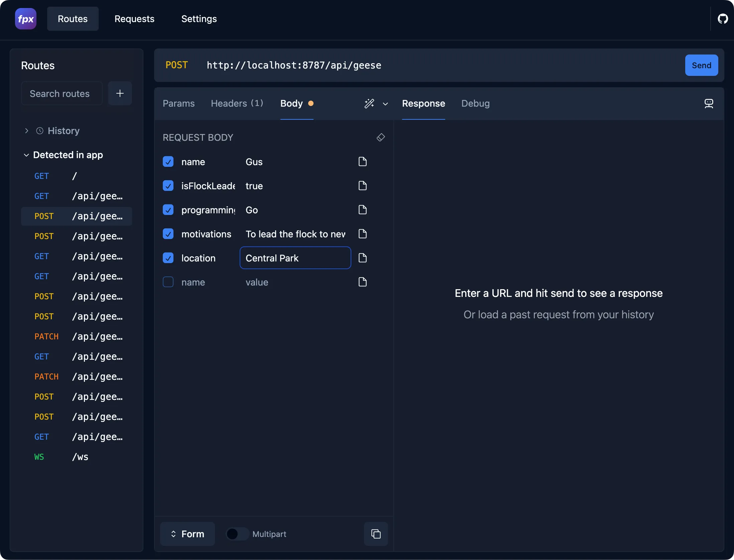
Task: Disable the unchecked name row checkbox
Action: (x=168, y=282)
